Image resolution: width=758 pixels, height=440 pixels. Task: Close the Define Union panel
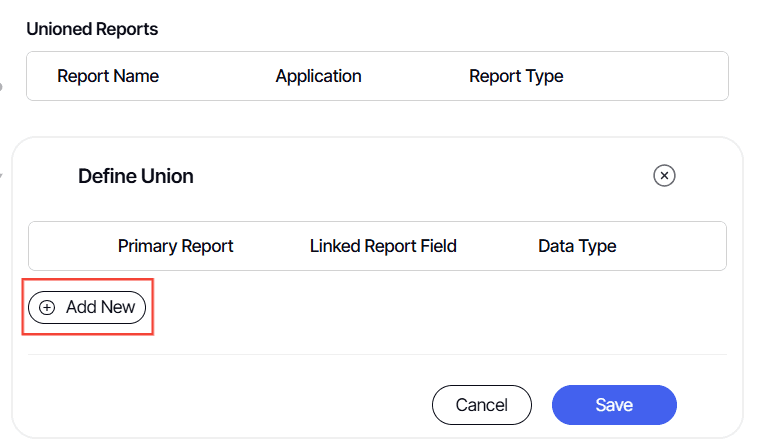(664, 176)
